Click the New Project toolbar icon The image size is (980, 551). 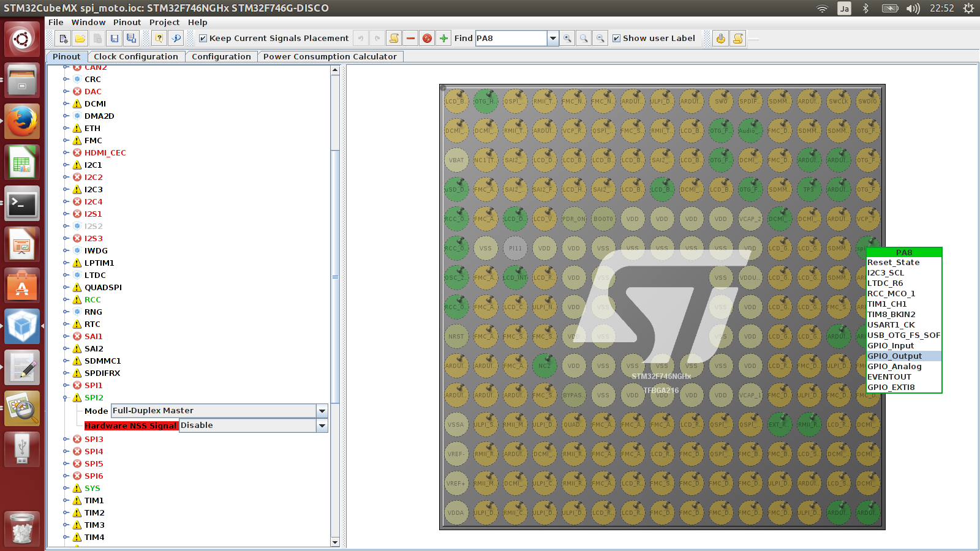tap(63, 39)
